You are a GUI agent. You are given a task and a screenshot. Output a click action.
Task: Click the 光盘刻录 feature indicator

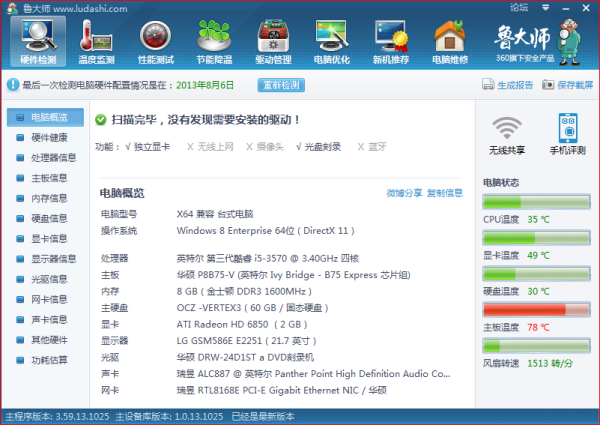coord(318,147)
